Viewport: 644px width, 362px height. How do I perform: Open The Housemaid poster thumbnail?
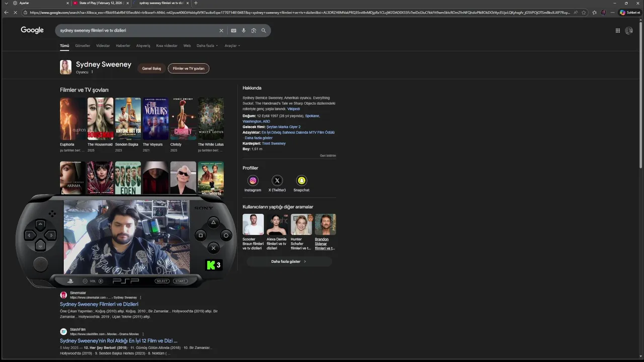pyautogui.click(x=100, y=119)
